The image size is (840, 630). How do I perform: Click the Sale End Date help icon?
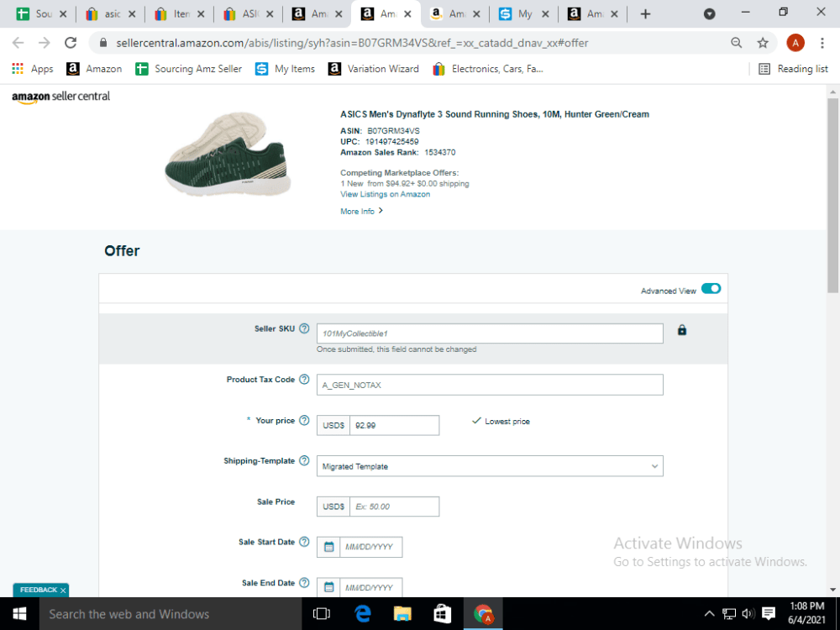304,582
